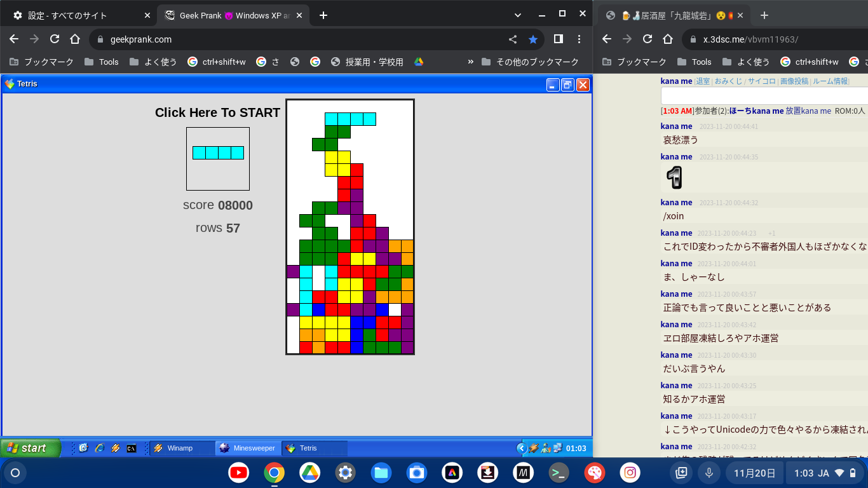Go to home page in left Chrome window
Screen dimensions: 868x488
(75, 39)
